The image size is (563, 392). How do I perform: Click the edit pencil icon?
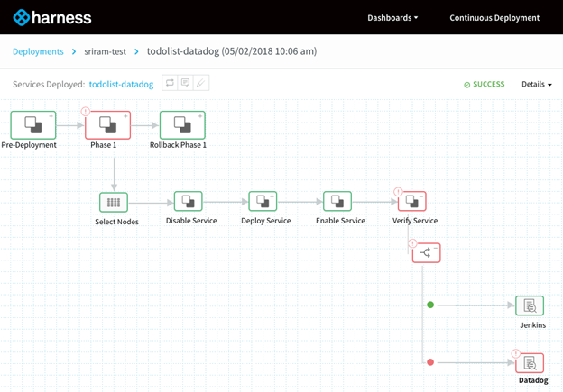(201, 83)
